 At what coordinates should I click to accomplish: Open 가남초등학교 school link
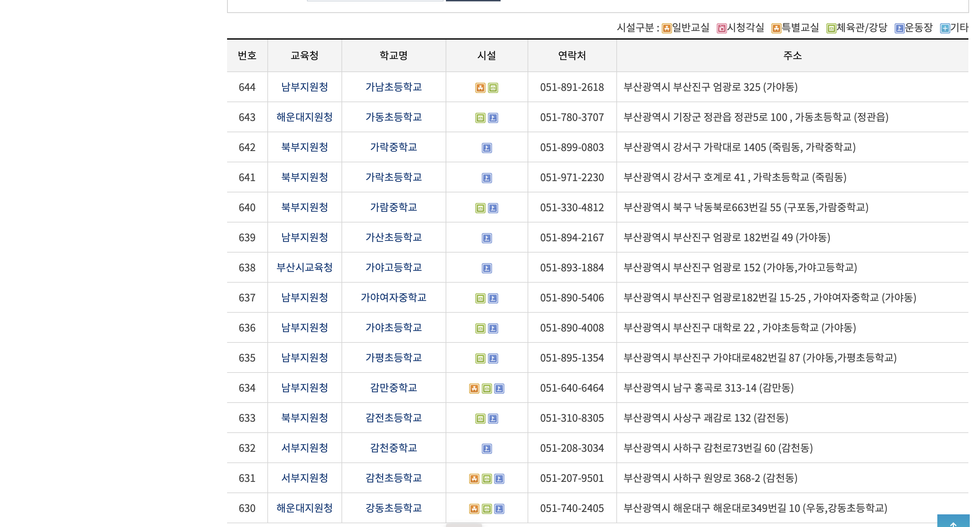click(393, 87)
